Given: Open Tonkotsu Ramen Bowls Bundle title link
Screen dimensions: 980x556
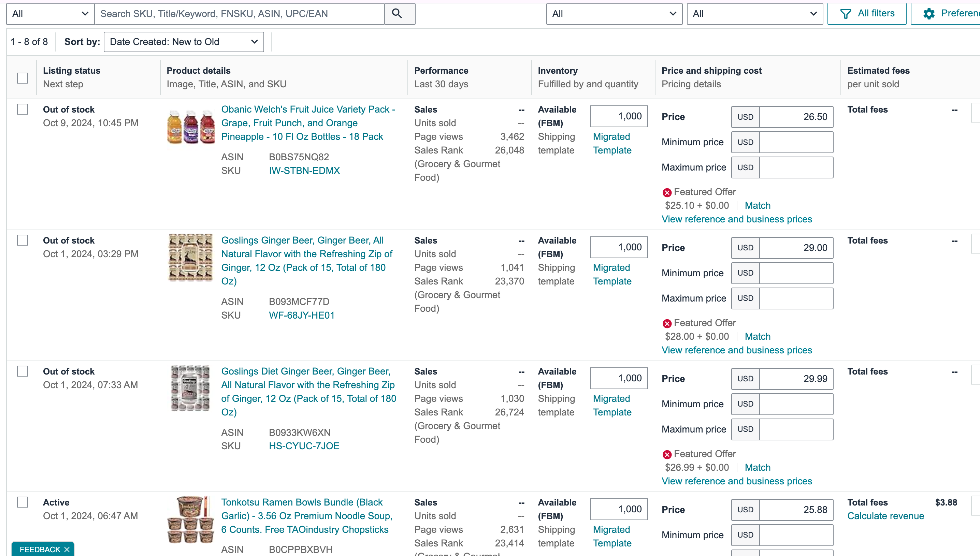Looking at the screenshot, I should click(x=307, y=516).
